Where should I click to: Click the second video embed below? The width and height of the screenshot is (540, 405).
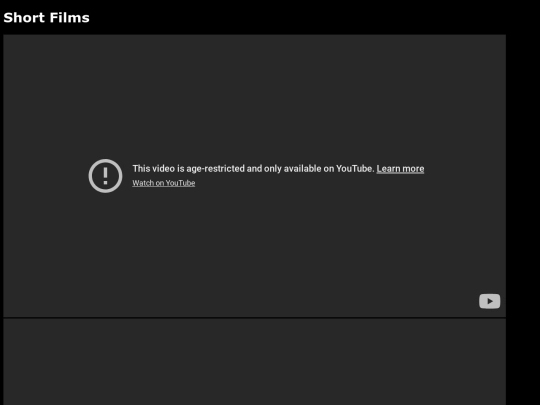(255, 362)
